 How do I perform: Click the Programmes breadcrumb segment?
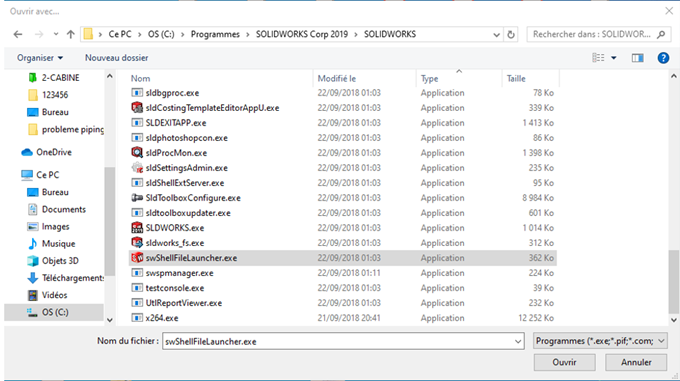click(215, 34)
